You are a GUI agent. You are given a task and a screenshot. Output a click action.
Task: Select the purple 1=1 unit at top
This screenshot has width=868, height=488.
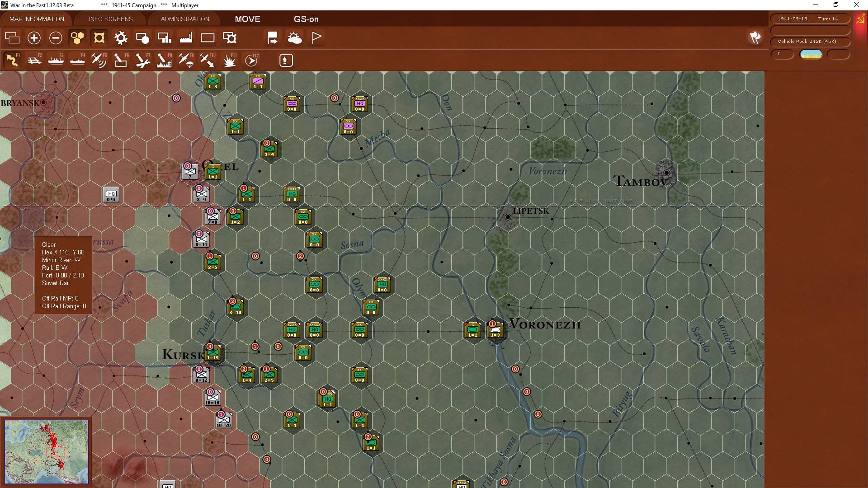258,81
